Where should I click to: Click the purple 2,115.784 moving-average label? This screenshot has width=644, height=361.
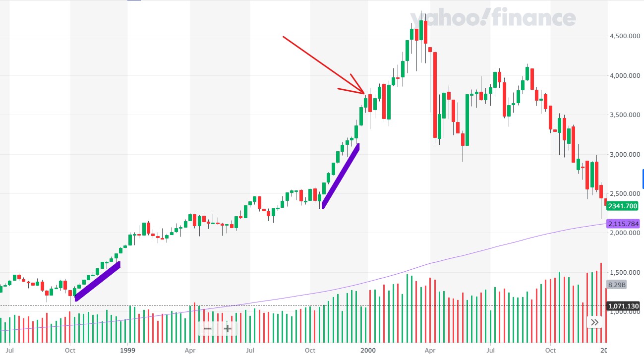pos(622,224)
